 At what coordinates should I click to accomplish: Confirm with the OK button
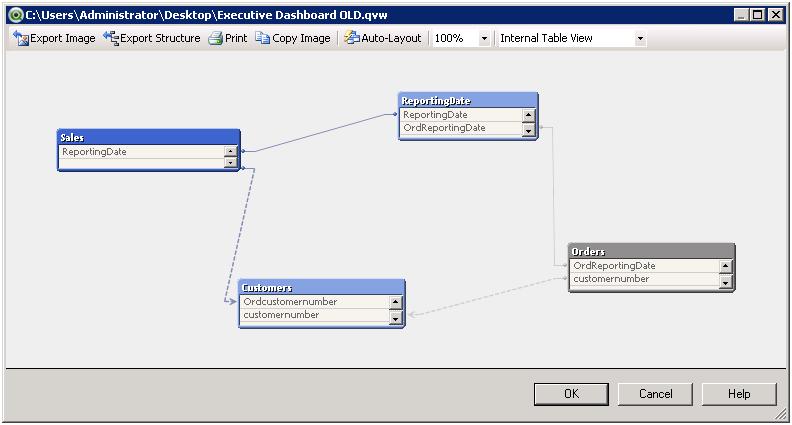point(571,394)
